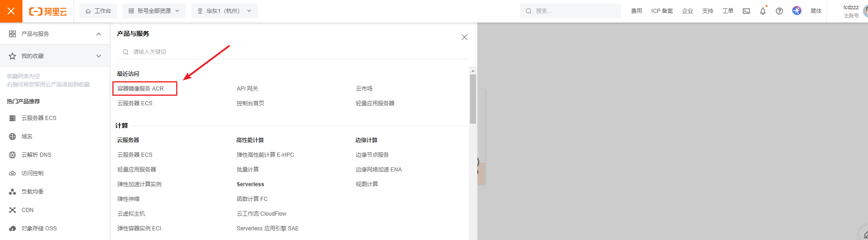Click the Alibaba Cloud logo
The image size is (868, 240).
pyautogui.click(x=48, y=11)
